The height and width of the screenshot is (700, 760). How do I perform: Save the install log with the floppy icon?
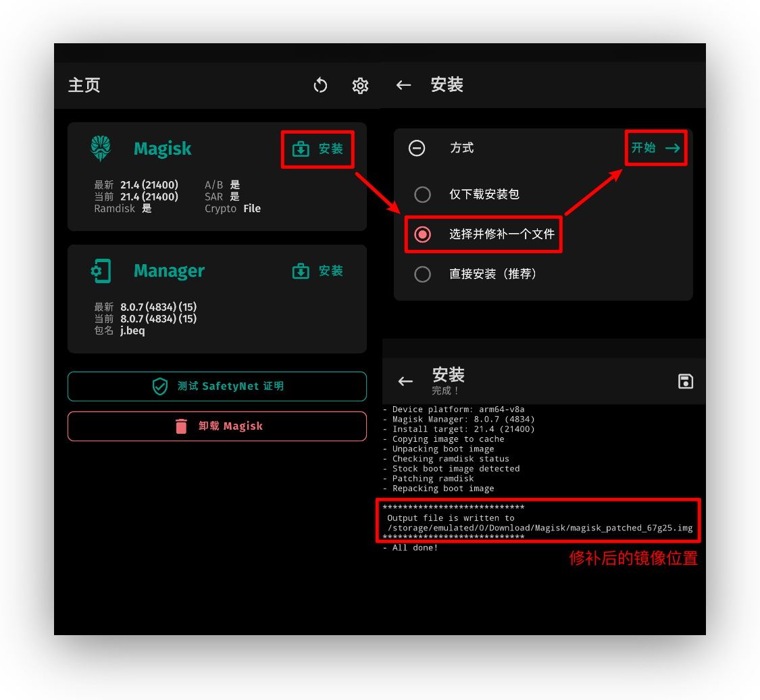(x=686, y=382)
